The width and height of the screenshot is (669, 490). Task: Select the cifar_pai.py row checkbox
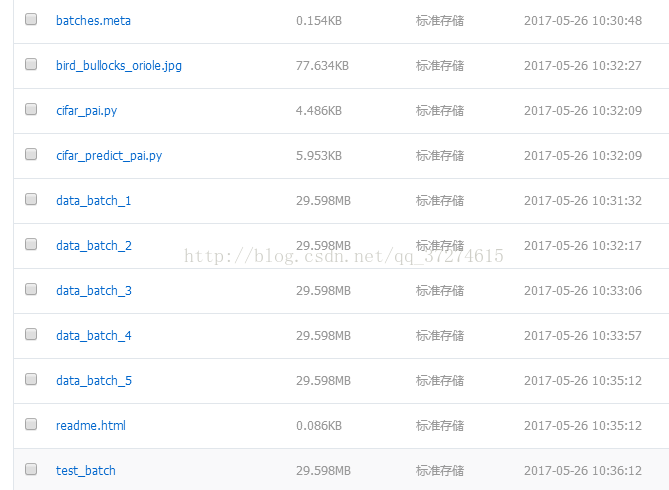tap(31, 109)
